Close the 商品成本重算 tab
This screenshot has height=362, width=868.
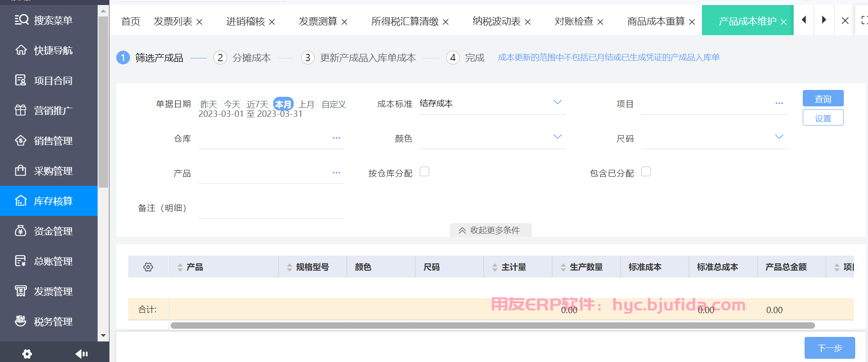[x=692, y=22]
